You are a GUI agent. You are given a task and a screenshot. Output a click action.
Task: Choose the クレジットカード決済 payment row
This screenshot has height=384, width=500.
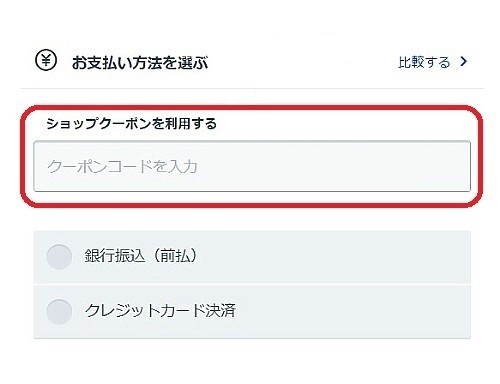252,312
